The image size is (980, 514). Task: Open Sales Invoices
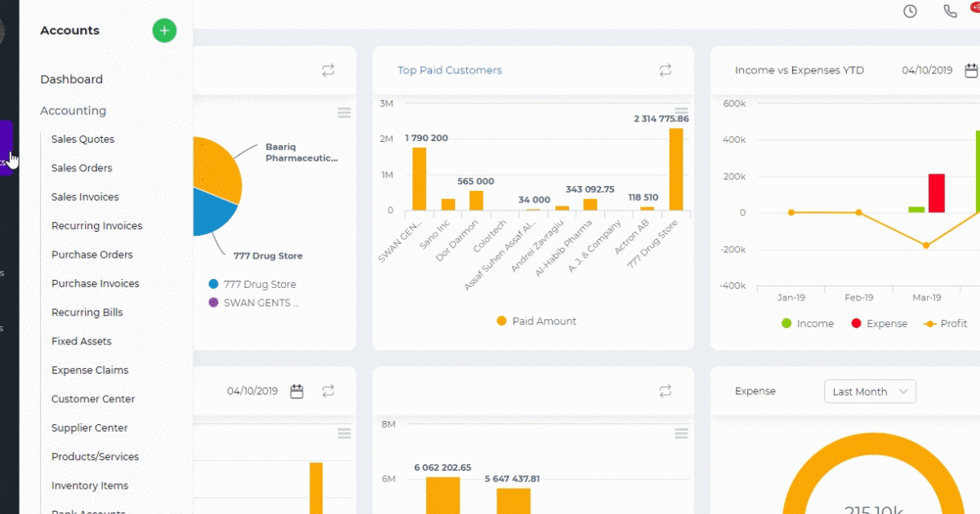85,197
